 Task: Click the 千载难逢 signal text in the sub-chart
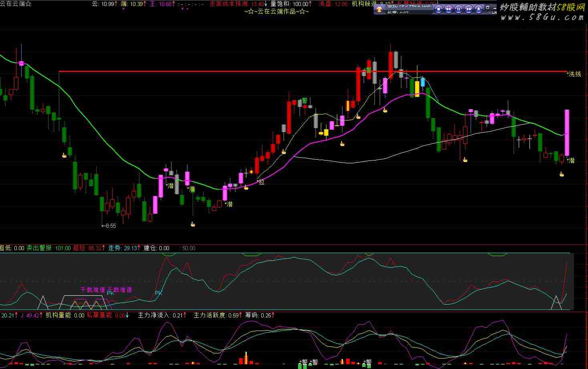pyautogui.click(x=93, y=290)
